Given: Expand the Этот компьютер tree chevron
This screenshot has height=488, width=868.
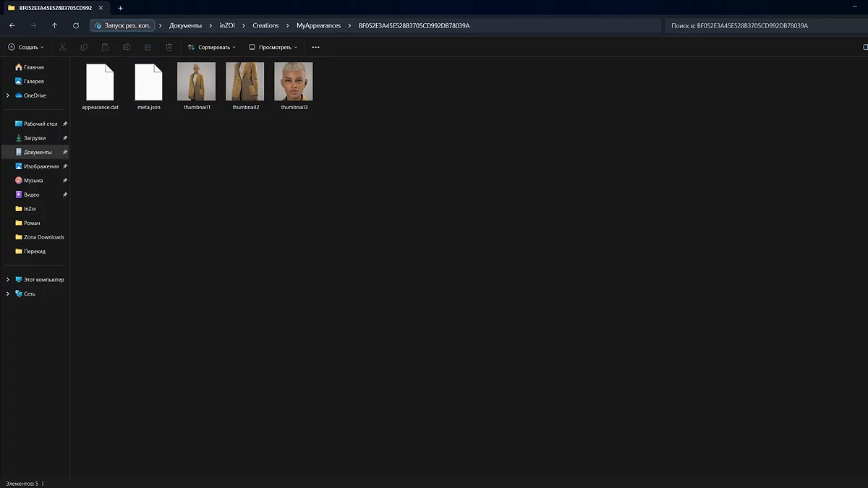Looking at the screenshot, I should click(x=8, y=280).
